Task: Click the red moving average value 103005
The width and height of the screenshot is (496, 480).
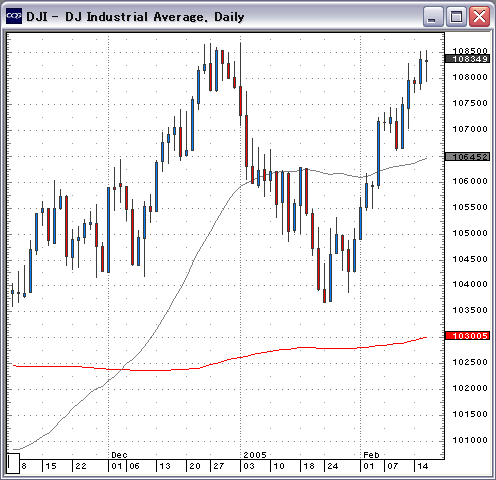Action: tap(467, 336)
